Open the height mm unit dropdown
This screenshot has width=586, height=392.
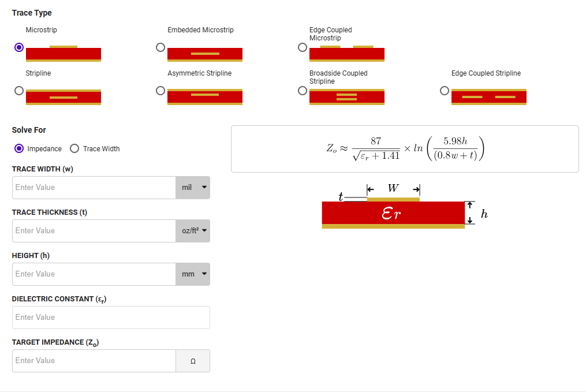point(193,274)
